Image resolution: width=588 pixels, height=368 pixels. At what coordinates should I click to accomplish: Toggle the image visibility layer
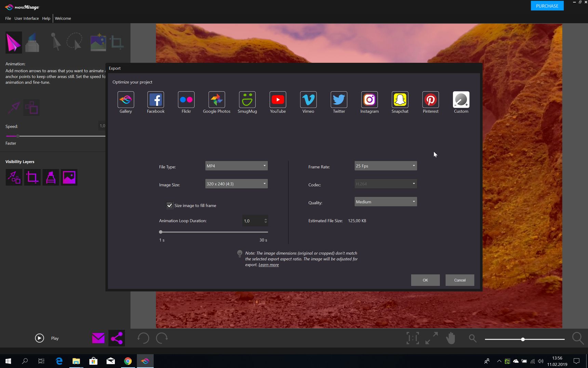(x=69, y=177)
